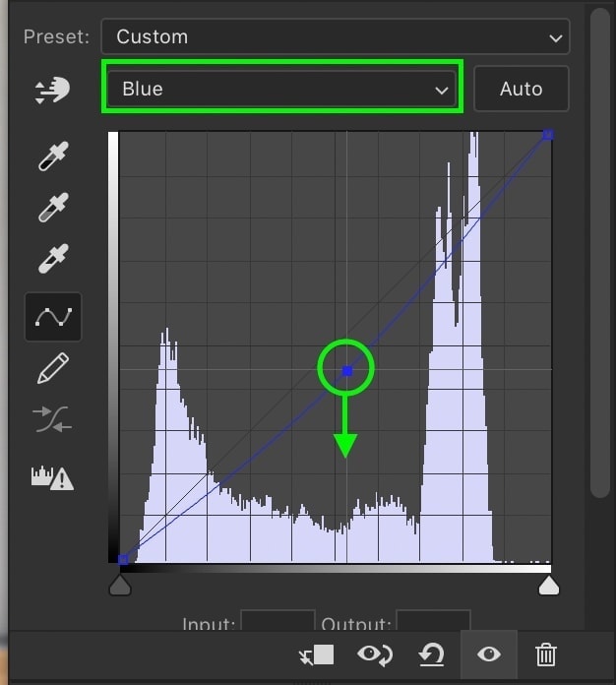
Task: Click the middle curve control point
Action: tap(347, 371)
